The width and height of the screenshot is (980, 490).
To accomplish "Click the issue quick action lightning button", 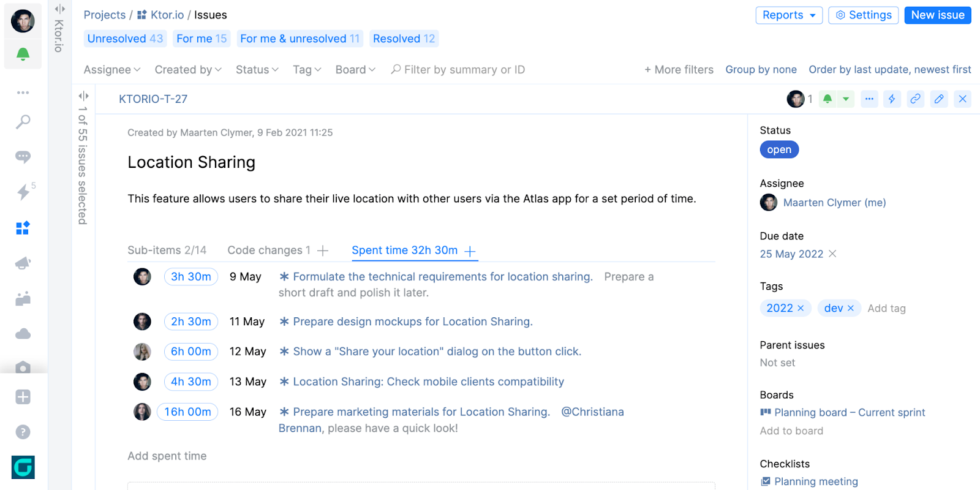I will click(x=892, y=99).
